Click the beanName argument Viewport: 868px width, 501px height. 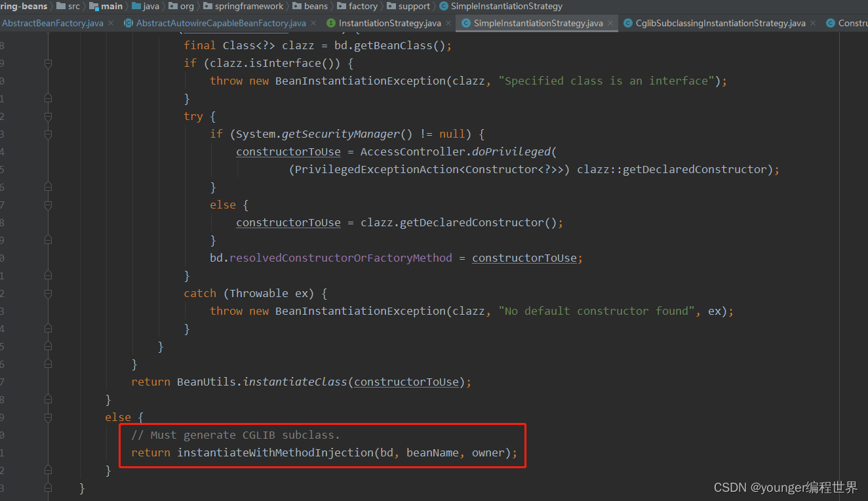tap(433, 452)
